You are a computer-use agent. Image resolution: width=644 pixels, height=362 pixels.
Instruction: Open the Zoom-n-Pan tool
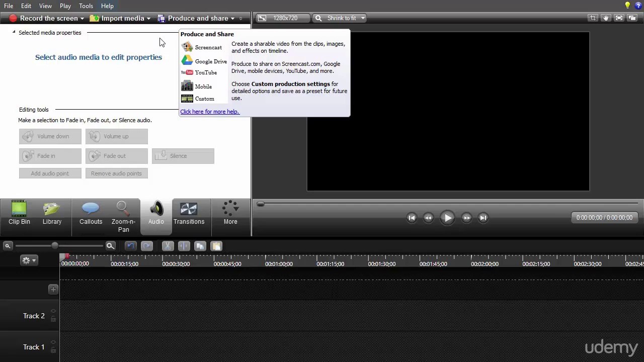pyautogui.click(x=123, y=217)
